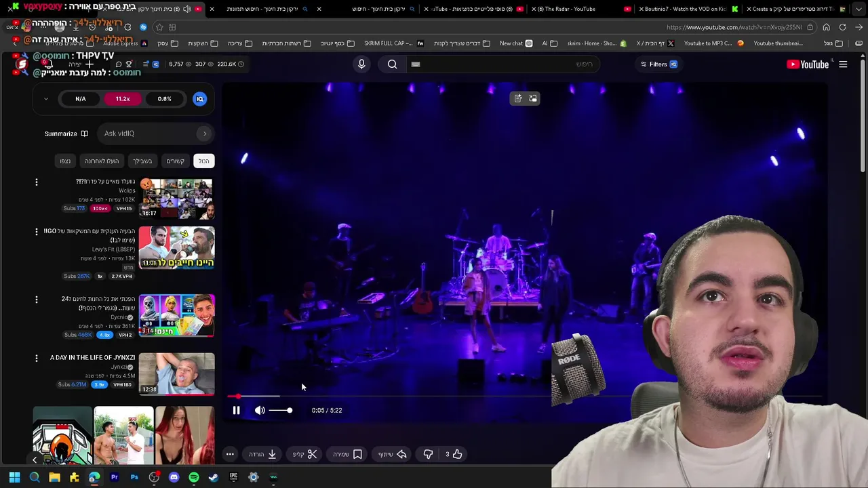Screen dimensions: 868x488
Task: Select the 0.8% score pill
Action: pyautogui.click(x=164, y=99)
